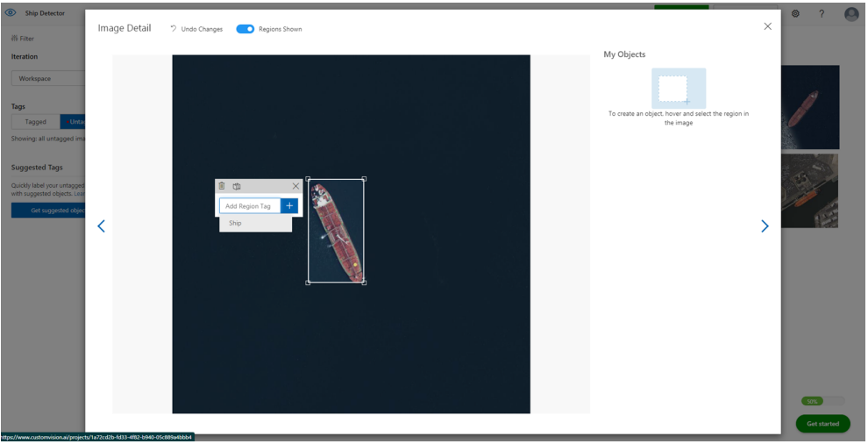Screen dimensions: 868x444
Task: Click the Filter icon in the sidebar
Action: tap(14, 39)
